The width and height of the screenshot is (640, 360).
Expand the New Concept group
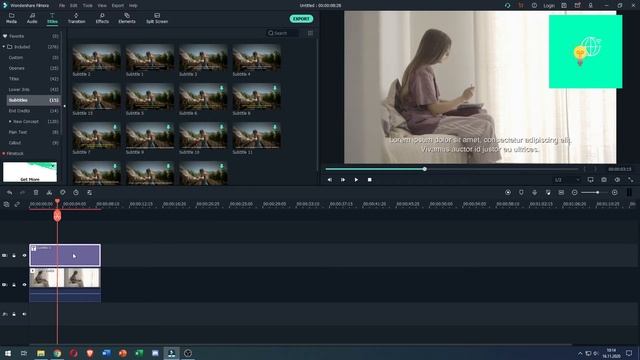pos(10,121)
